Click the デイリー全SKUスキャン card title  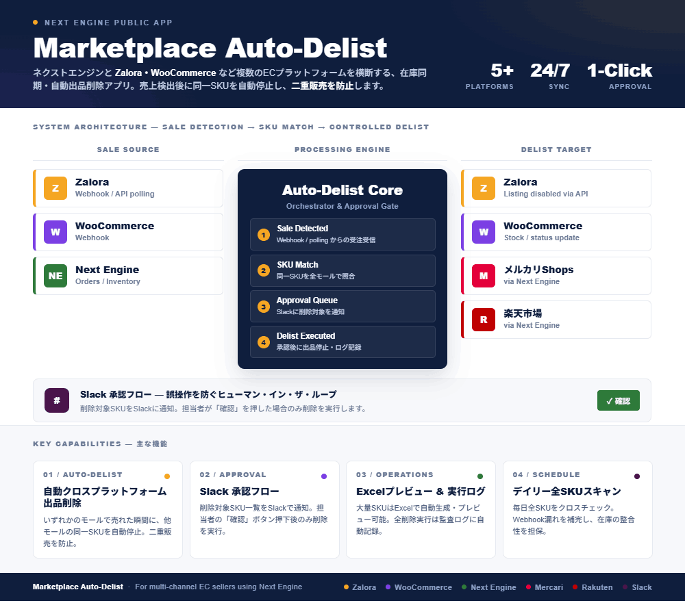coord(566,491)
